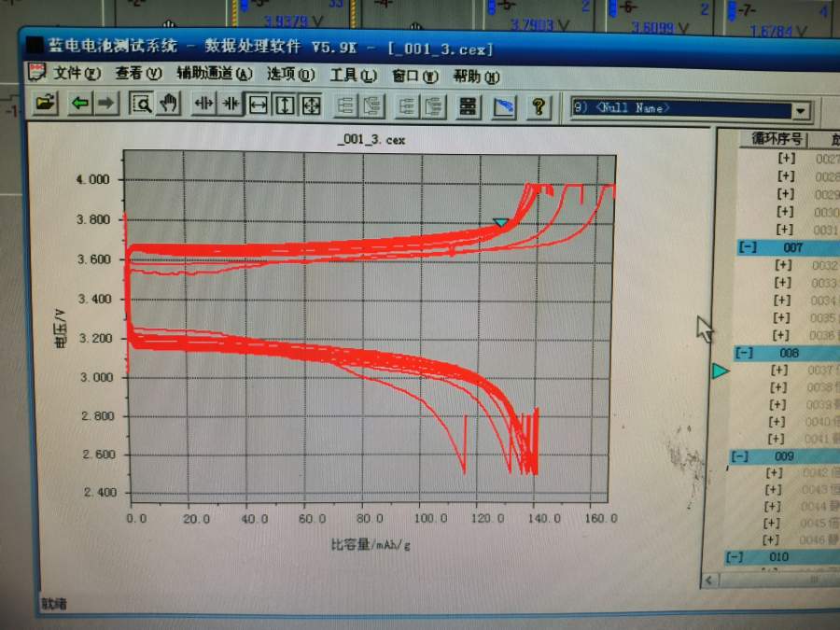This screenshot has height=630, width=840.
Task: Click the yellow question mark help icon
Action: [x=539, y=107]
